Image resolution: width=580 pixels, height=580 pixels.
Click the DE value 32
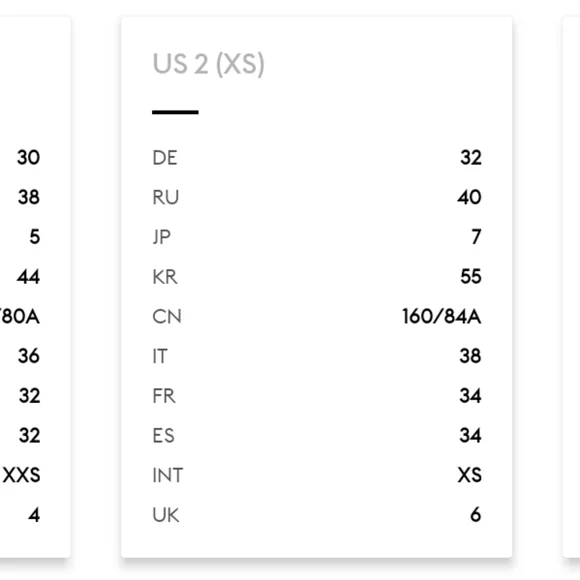coord(471,158)
